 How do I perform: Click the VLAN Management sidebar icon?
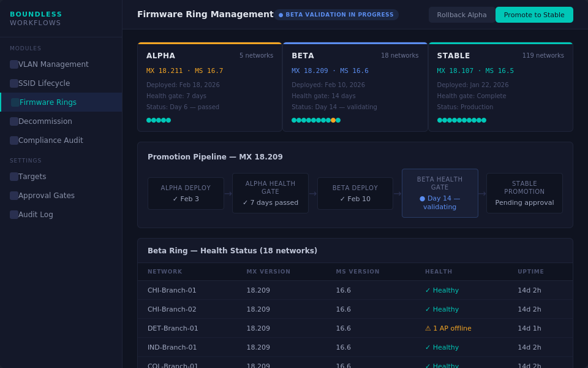(14, 64)
